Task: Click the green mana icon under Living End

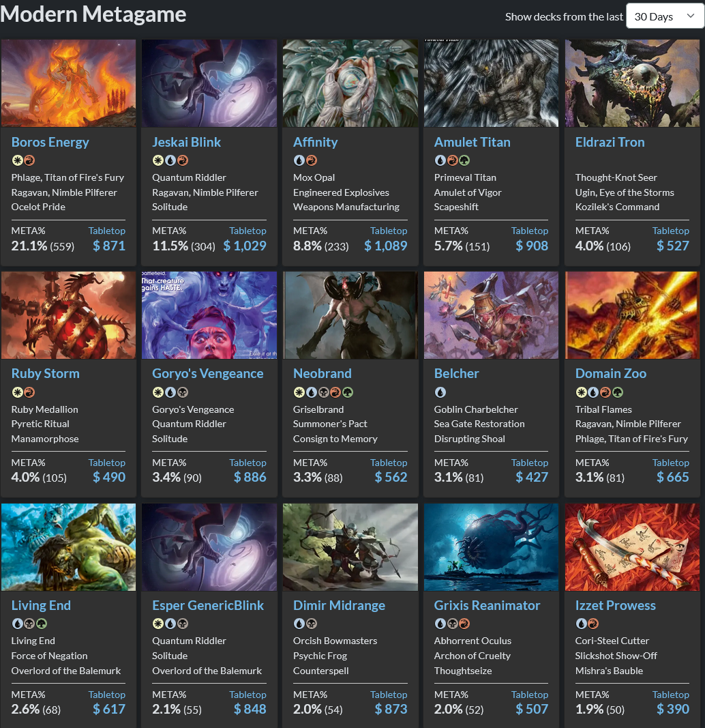Action: pos(42,624)
